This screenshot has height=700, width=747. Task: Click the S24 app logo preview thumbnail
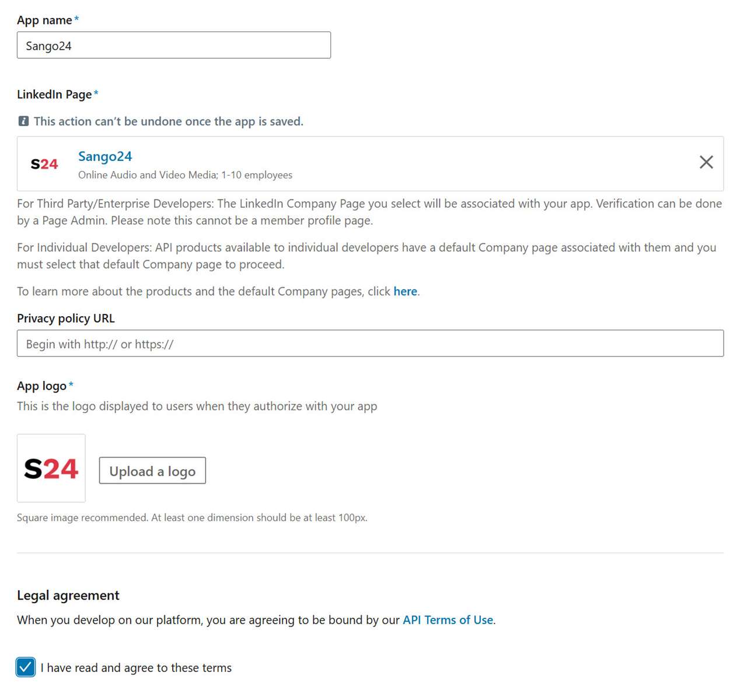point(51,468)
